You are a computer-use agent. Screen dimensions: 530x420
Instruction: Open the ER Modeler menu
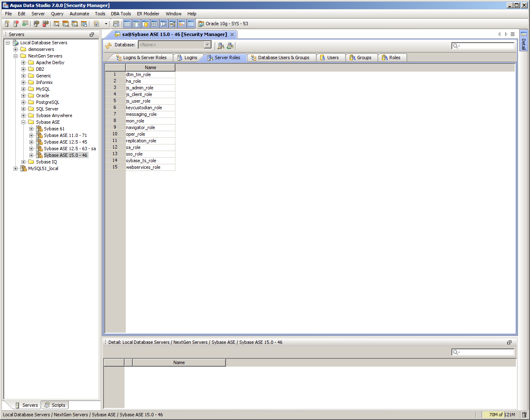[148, 14]
